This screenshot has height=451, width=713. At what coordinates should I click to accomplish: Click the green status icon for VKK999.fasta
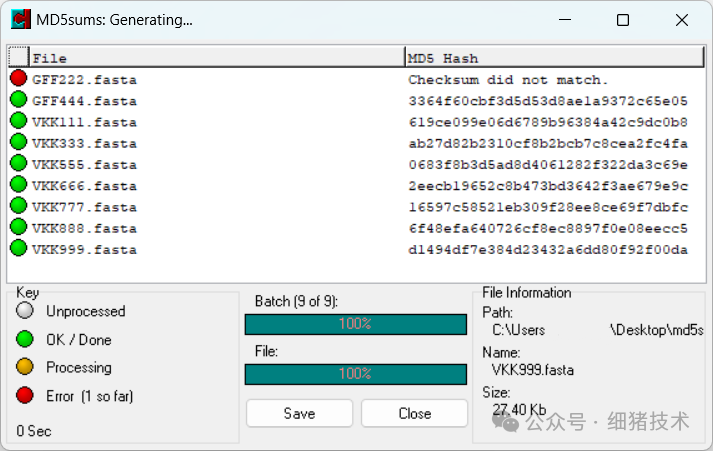[x=19, y=248]
